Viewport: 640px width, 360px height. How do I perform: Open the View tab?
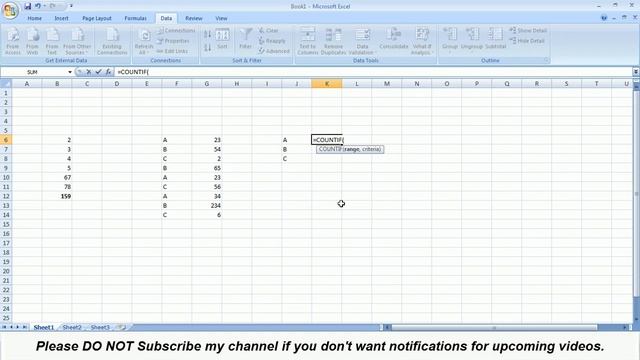221,18
